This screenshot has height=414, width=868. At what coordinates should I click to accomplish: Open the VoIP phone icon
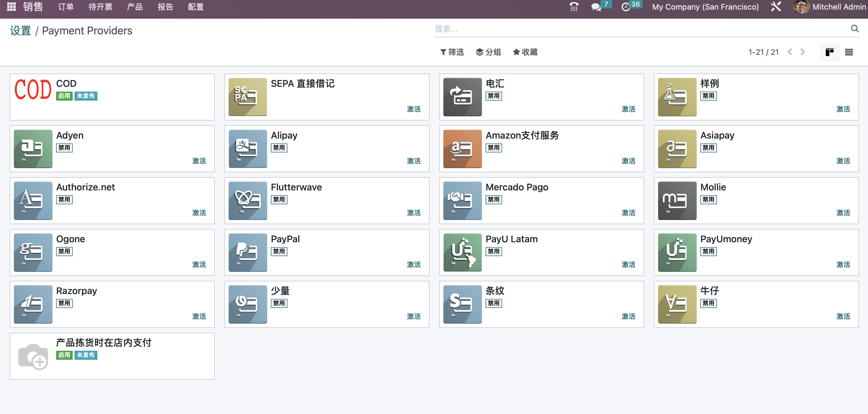point(574,7)
